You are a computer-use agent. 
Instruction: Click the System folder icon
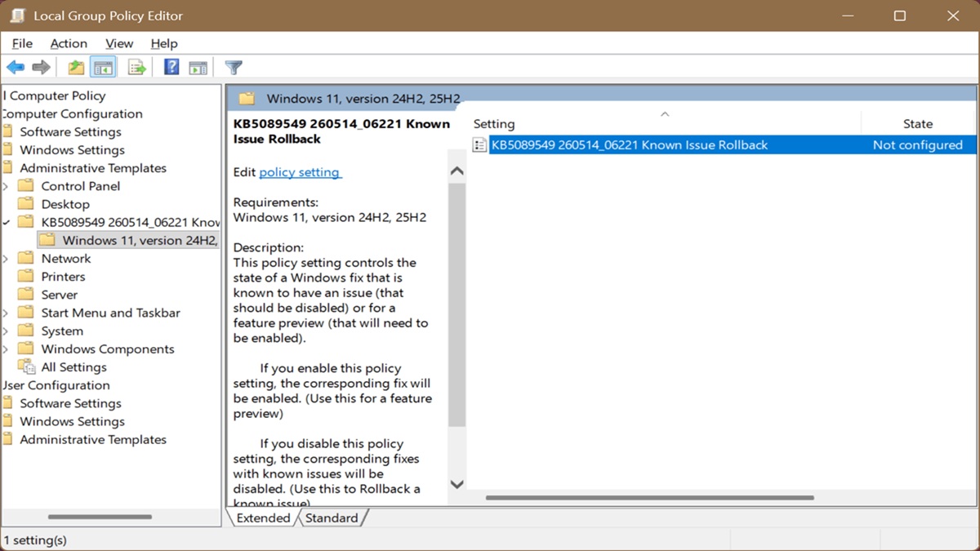click(26, 331)
